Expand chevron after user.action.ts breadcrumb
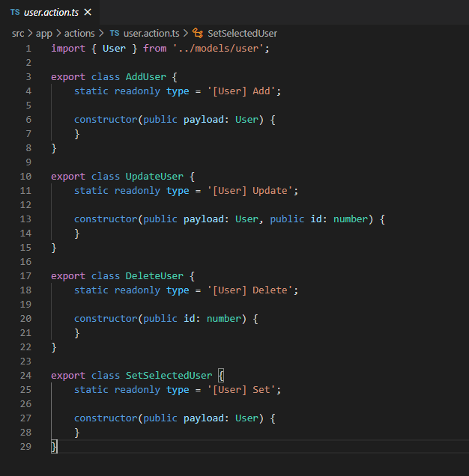 (186, 33)
